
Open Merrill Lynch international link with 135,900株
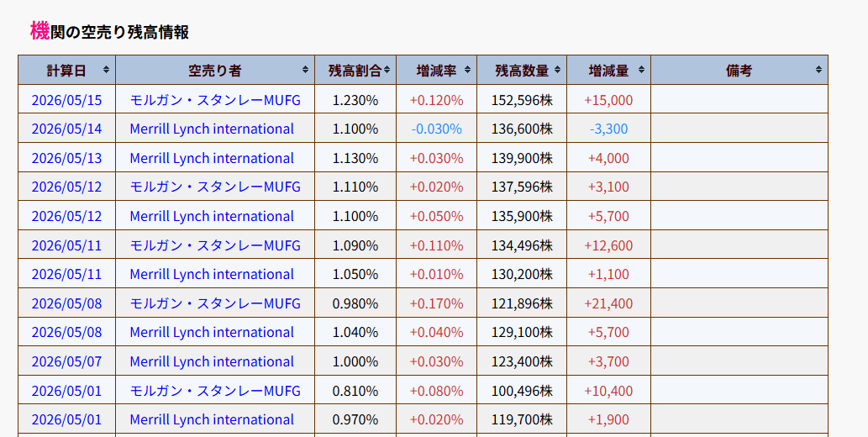click(212, 216)
